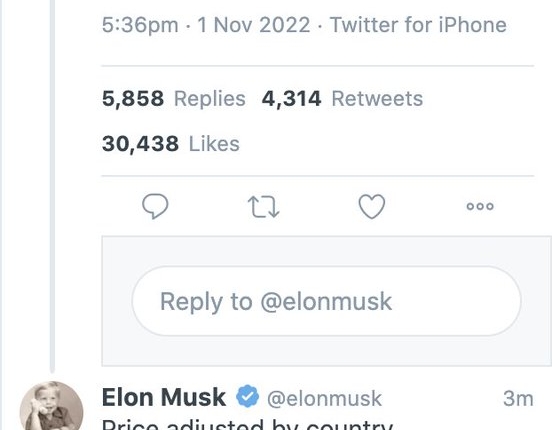The image size is (552, 430).
Task: View the 4,314 Retweets list
Action: 342,98
